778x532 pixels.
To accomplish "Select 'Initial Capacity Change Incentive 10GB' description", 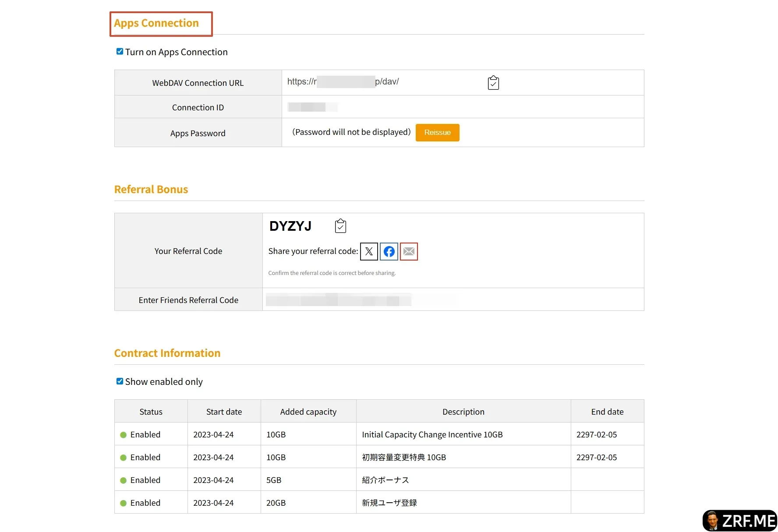I will click(432, 434).
